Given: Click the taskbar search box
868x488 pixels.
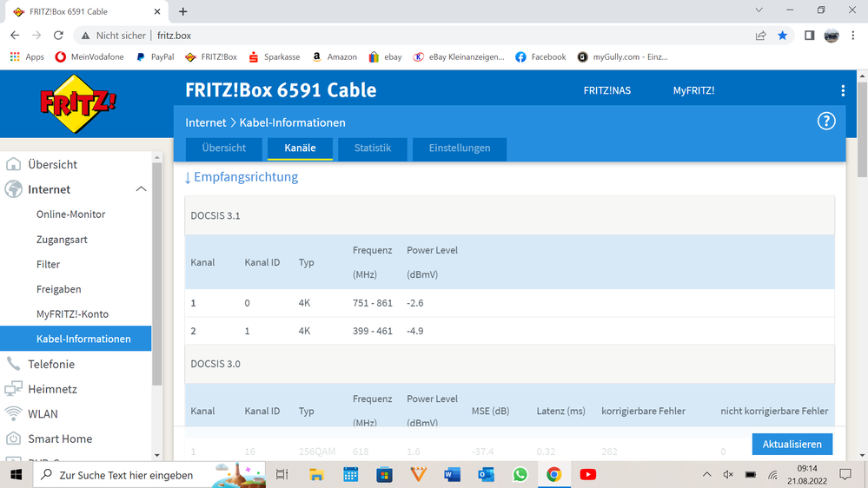Looking at the screenshot, I should pyautogui.click(x=149, y=475).
